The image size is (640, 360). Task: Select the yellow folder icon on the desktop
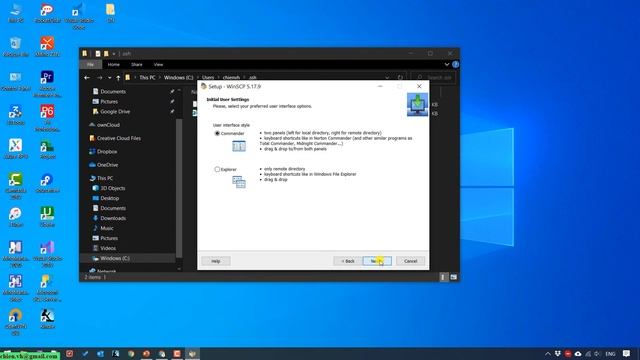coord(110,12)
